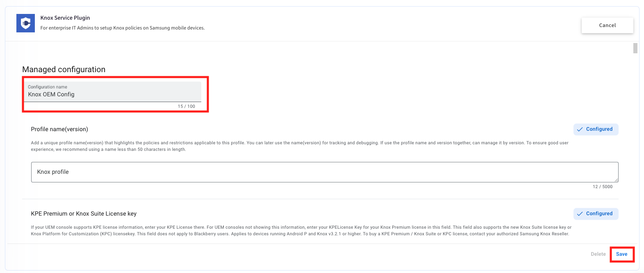
Task: Click the Profile name text area
Action: coord(325,172)
